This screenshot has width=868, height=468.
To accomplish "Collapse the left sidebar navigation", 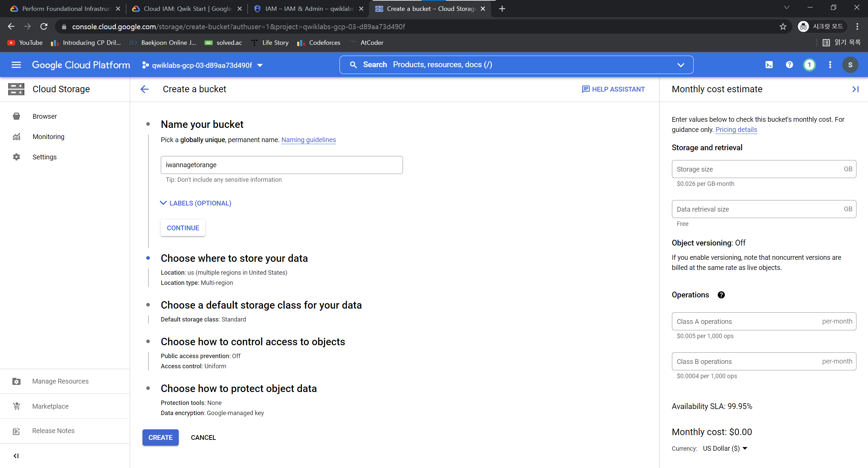I will pos(16,456).
